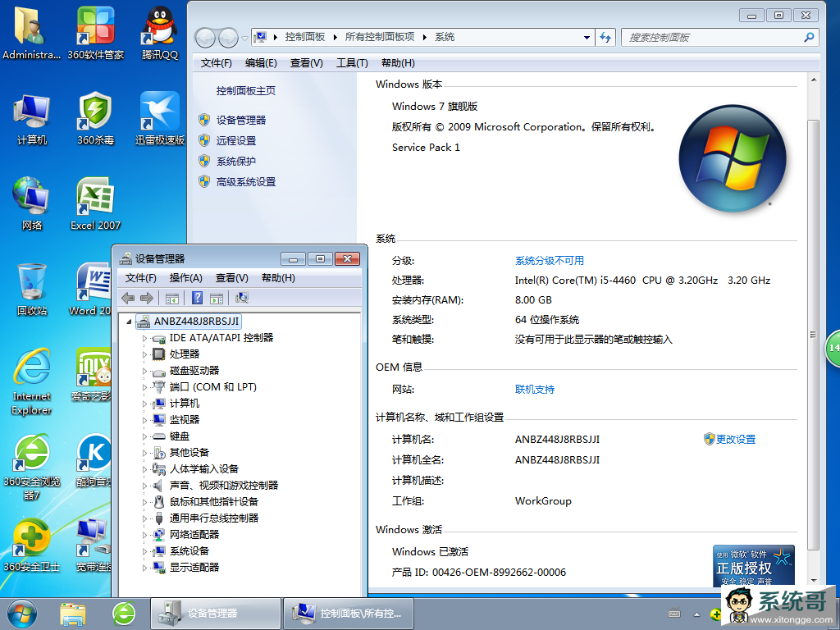Click 设备管理器 link in sidebar

tap(241, 121)
